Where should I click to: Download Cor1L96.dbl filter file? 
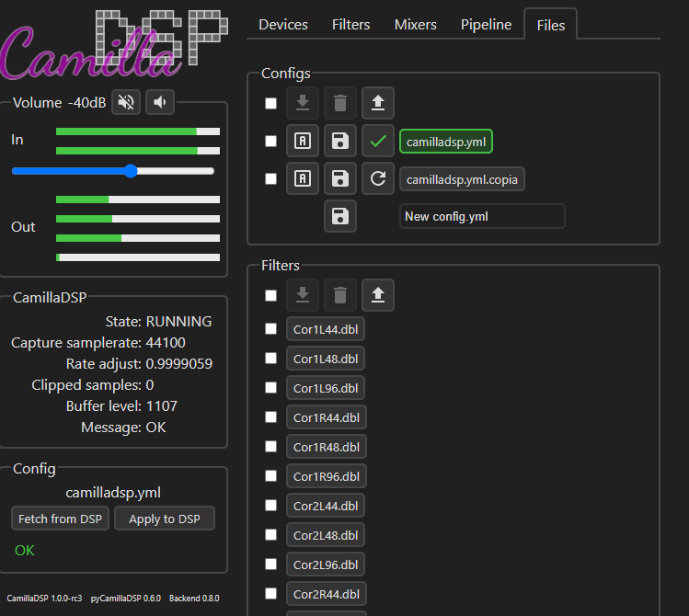tap(326, 388)
